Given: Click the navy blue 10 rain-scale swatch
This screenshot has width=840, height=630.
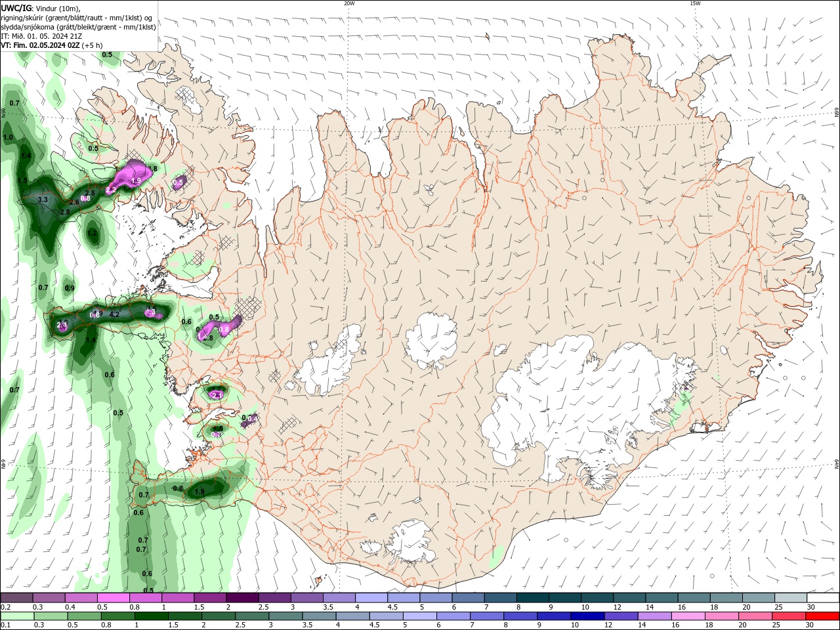Looking at the screenshot, I should 587,616.
